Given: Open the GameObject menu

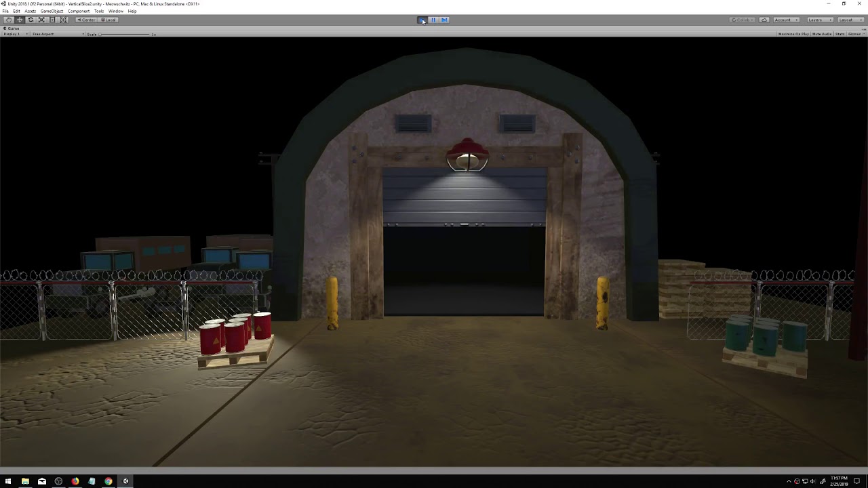Looking at the screenshot, I should click(52, 12).
